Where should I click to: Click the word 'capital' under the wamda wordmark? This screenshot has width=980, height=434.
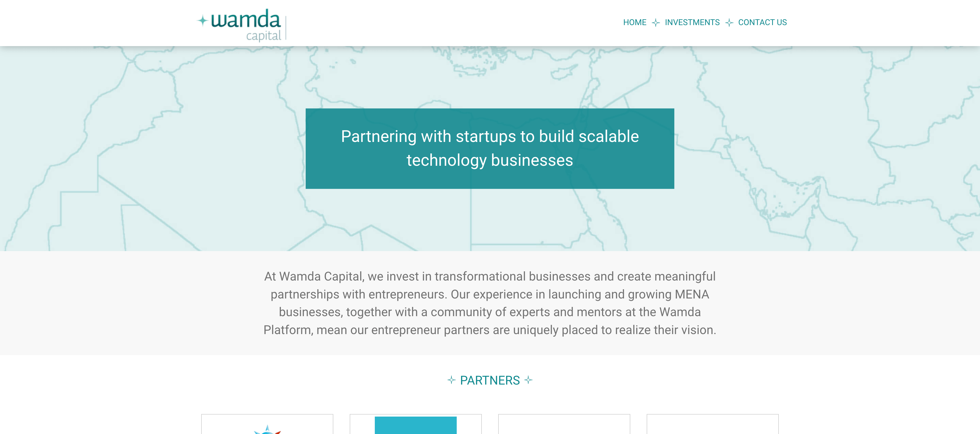pyautogui.click(x=263, y=36)
